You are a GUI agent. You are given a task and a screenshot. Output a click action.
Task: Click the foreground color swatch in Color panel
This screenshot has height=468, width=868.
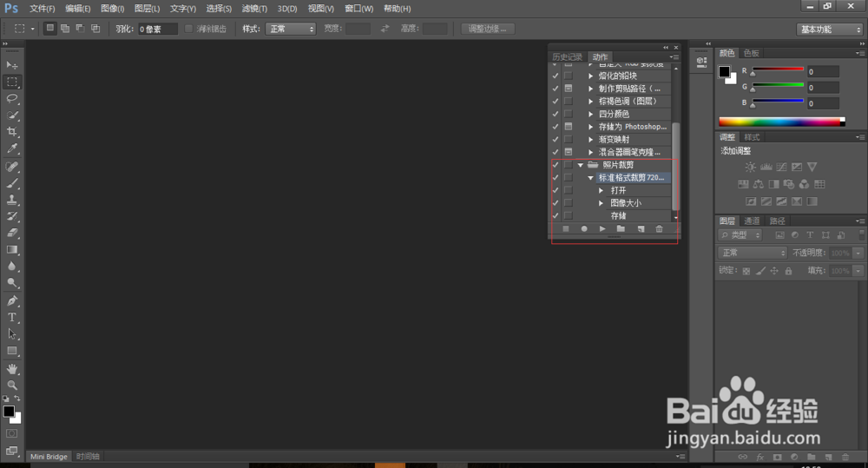[x=724, y=71]
